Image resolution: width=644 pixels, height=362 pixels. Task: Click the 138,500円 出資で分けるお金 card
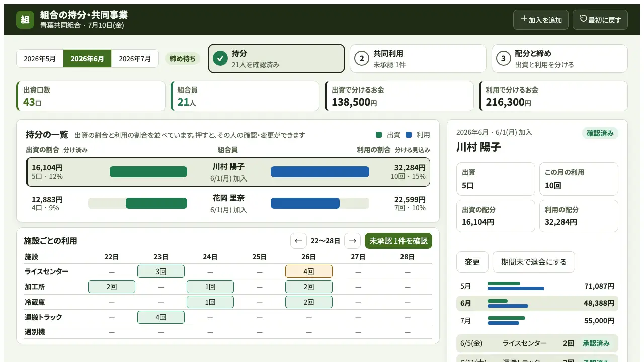tap(399, 96)
